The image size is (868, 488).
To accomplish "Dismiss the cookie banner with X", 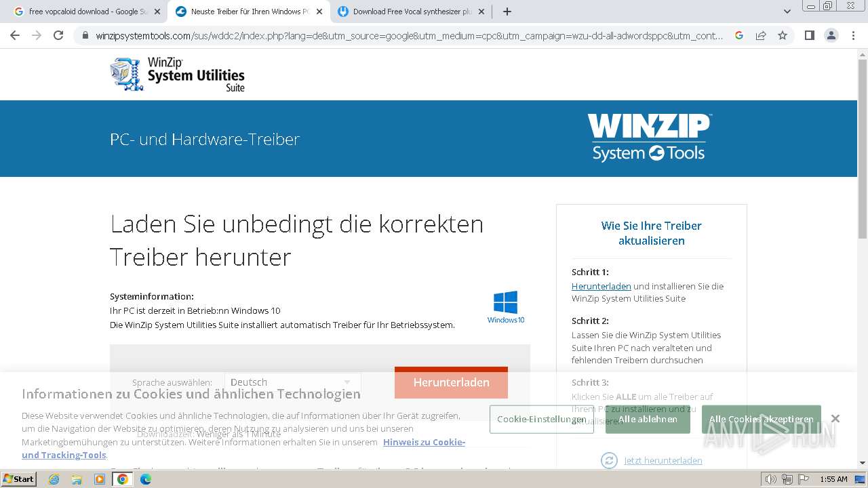I will click(x=835, y=419).
